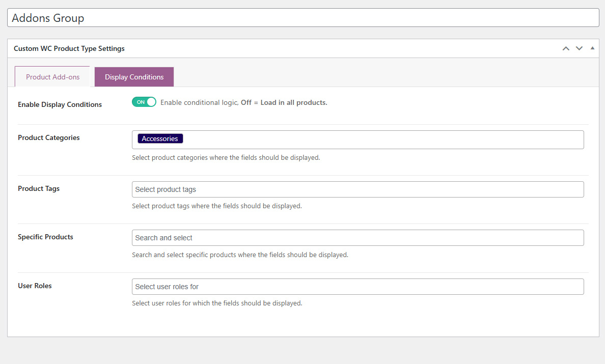This screenshot has height=364, width=605.
Task: Open the Display Conditions tab
Action: point(134,77)
